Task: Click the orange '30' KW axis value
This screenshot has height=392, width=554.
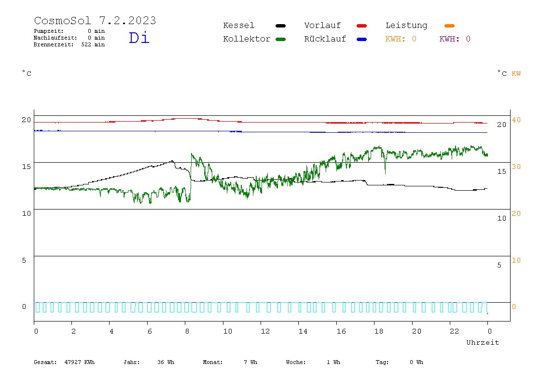Action: [516, 167]
